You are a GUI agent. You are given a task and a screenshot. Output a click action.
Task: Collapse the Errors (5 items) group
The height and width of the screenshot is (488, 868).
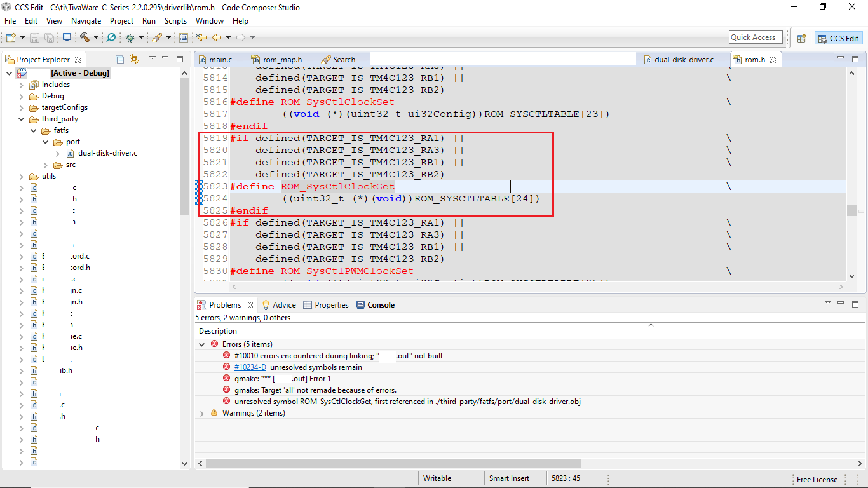pos(202,344)
